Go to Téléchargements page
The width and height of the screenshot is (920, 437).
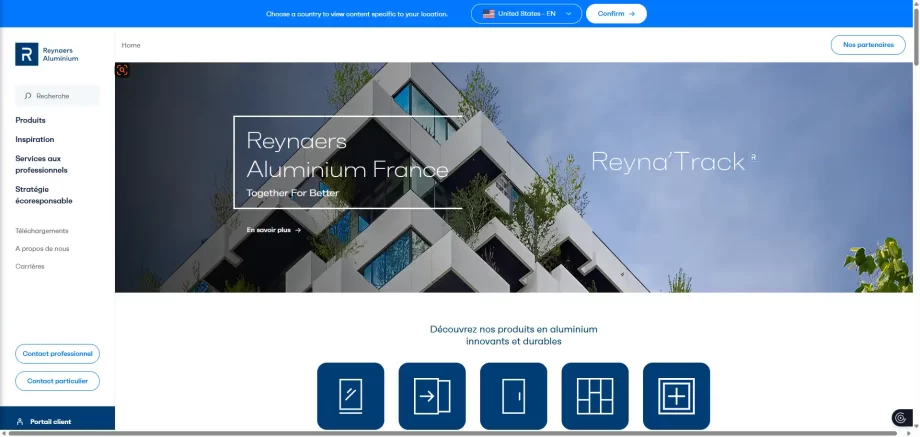[42, 231]
